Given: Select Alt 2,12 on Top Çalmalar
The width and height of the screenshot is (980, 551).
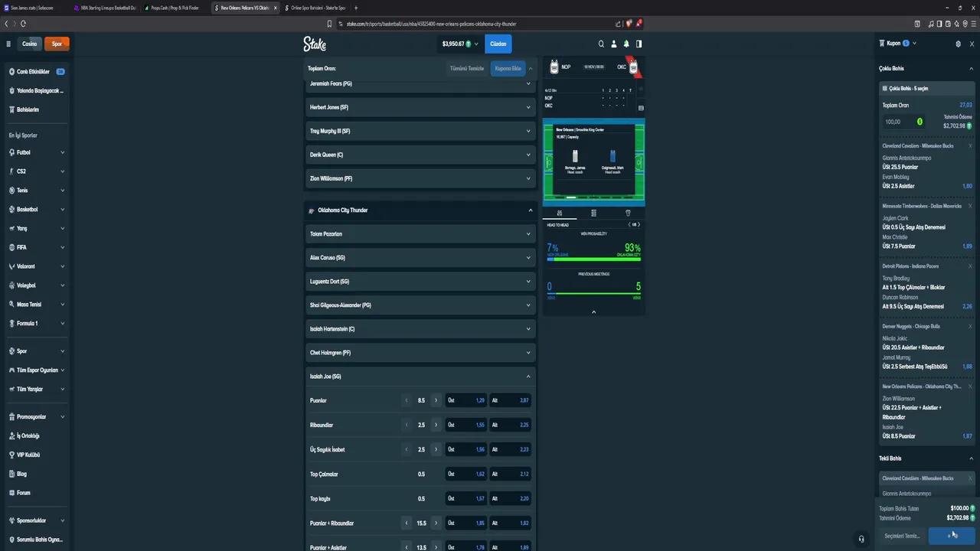Looking at the screenshot, I should 510,474.
